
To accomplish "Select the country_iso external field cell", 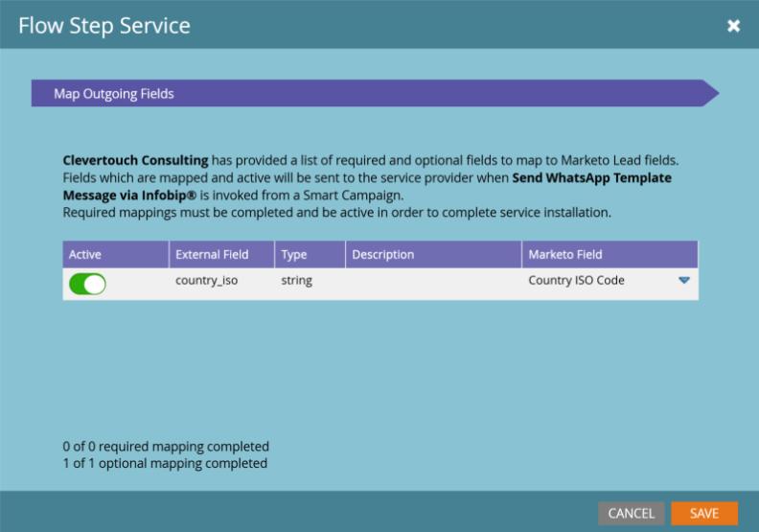I will coord(207,281).
